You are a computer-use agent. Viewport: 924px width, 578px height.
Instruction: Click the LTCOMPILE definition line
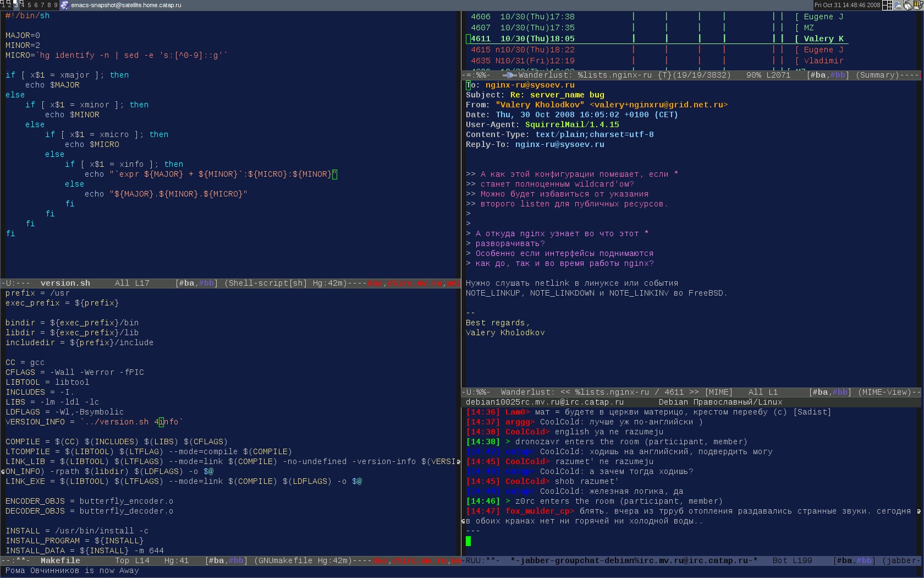click(148, 452)
